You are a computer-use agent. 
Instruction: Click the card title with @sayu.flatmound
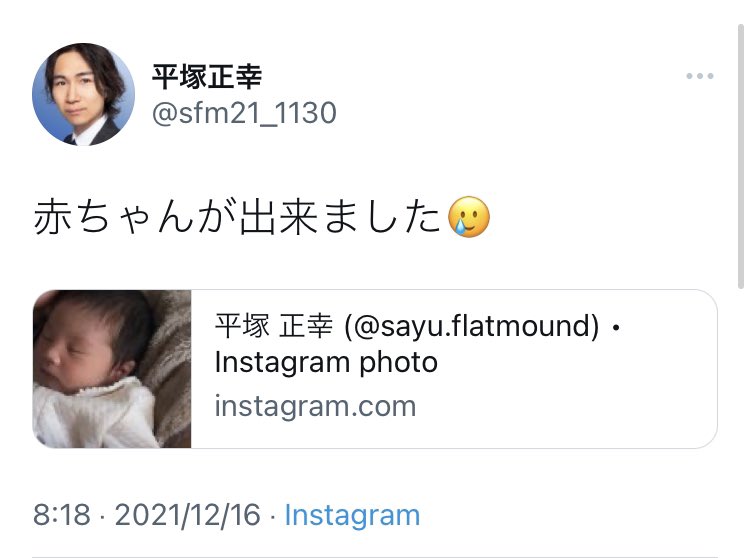click(418, 326)
